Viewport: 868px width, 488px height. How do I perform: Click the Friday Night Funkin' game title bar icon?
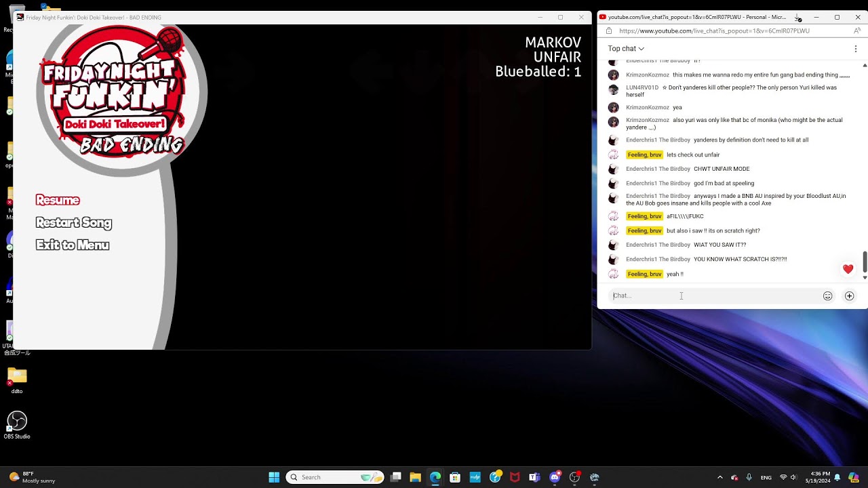[x=20, y=17]
